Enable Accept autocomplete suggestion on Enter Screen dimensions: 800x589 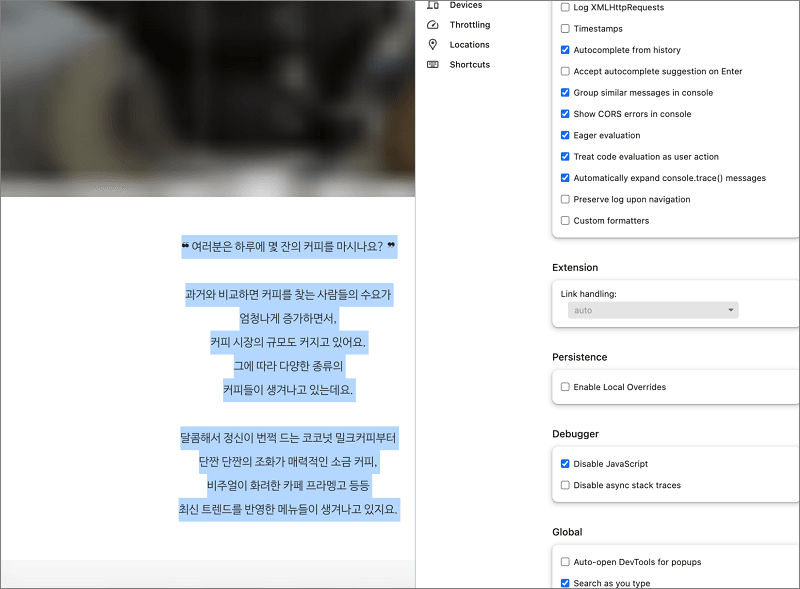click(x=565, y=71)
